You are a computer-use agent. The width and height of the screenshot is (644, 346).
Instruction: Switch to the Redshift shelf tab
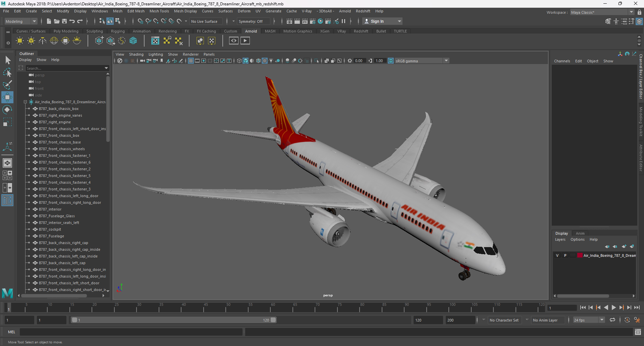361,31
